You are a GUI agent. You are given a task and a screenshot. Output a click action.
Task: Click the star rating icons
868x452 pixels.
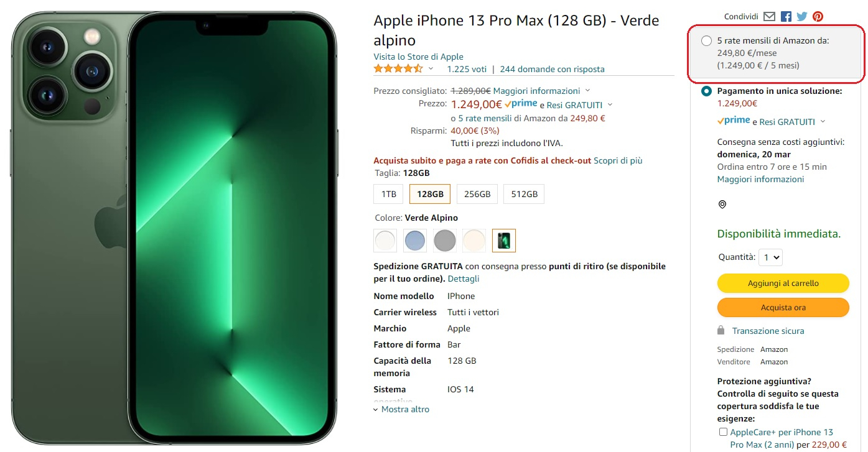coord(398,68)
